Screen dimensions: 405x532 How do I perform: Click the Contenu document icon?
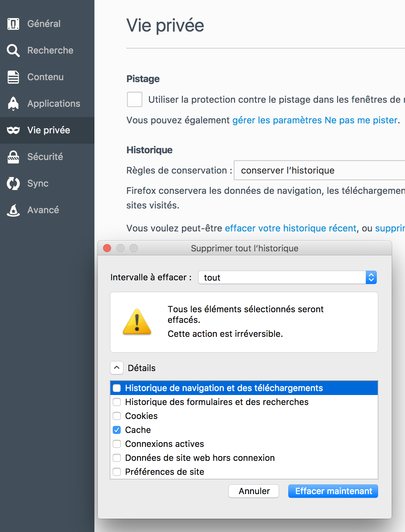tap(13, 77)
